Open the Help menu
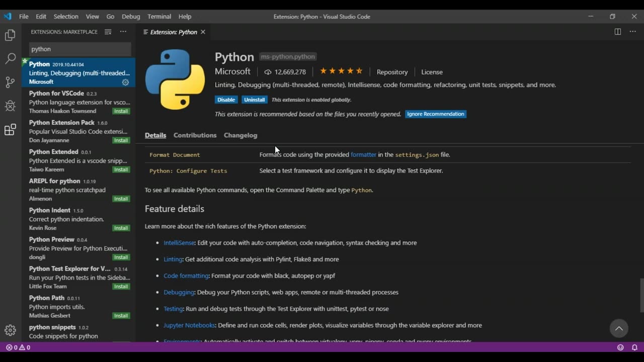The height and width of the screenshot is (362, 644). (185, 17)
